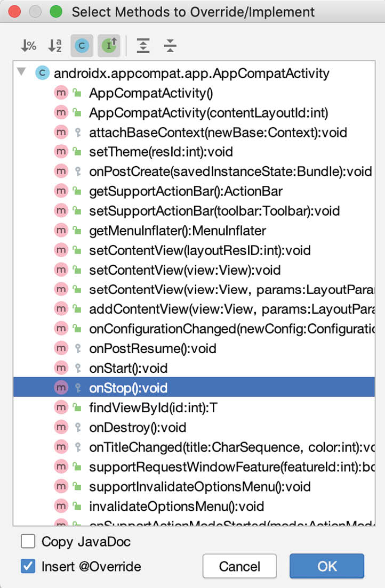Pick getSupportActionBar():ActionBar from the list
This screenshot has width=385, height=588.
click(186, 191)
